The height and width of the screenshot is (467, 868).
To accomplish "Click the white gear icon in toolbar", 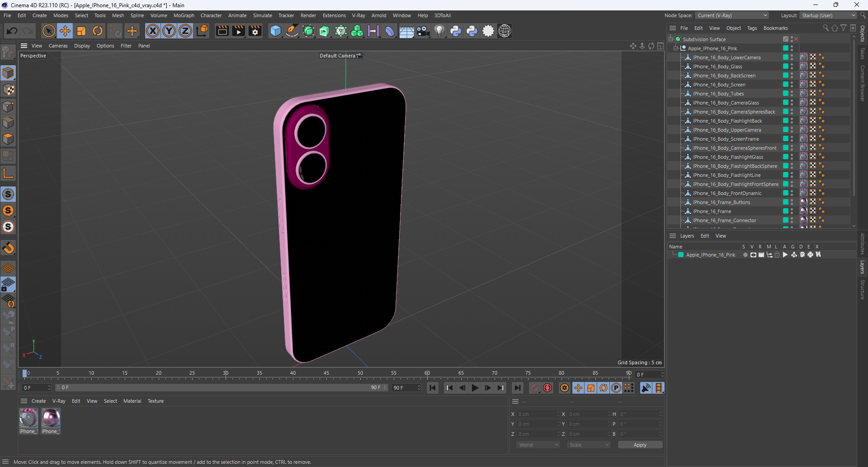I will (x=488, y=31).
